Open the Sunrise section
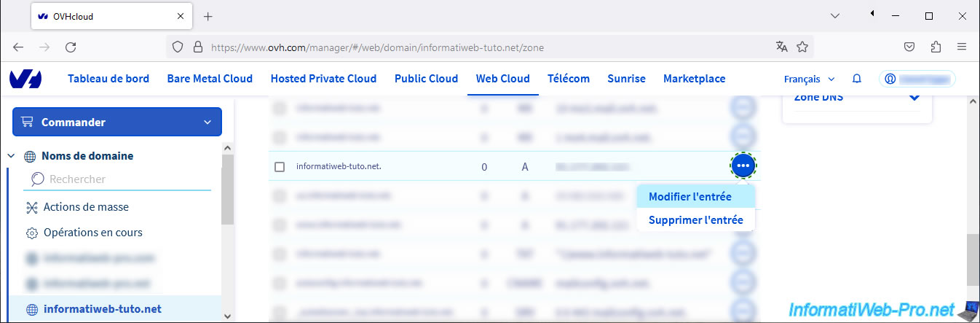The height and width of the screenshot is (323, 980). coord(626,79)
